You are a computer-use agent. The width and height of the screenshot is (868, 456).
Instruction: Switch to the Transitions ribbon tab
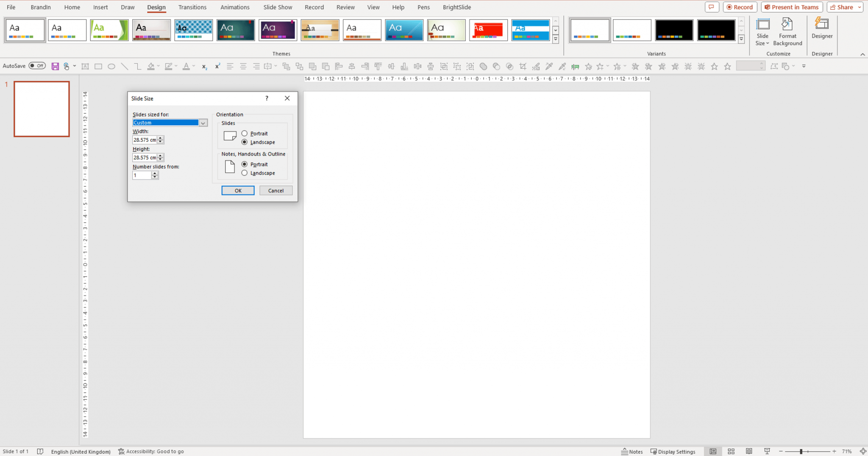(x=192, y=7)
